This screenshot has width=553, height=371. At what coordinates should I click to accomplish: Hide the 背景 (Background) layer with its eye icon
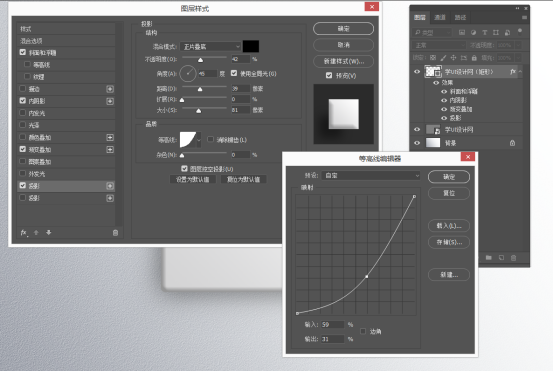(x=417, y=143)
